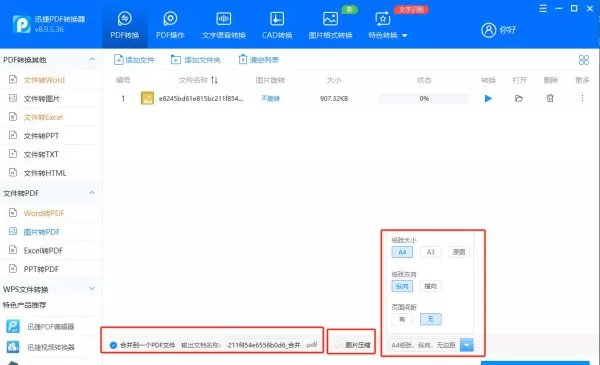This screenshot has height=365, width=600.
Task: Open the hamburger main menu icon
Action: pos(543,8)
